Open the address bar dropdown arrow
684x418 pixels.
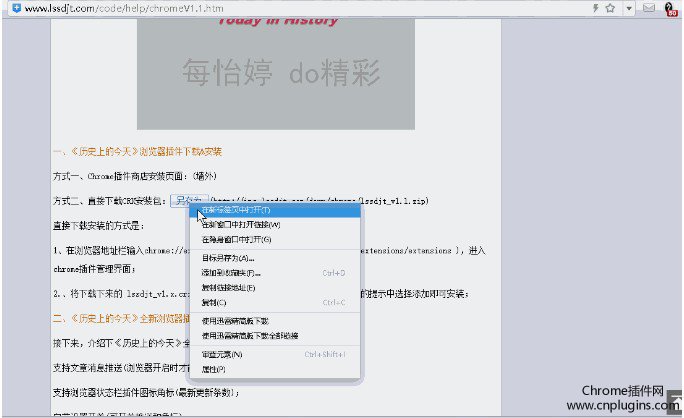pyautogui.click(x=629, y=8)
